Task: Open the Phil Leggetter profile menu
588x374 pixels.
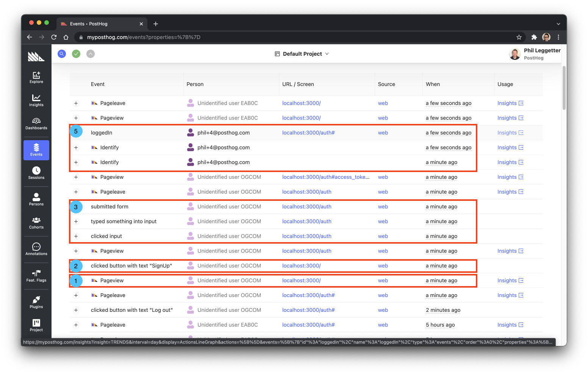Action: pos(534,53)
